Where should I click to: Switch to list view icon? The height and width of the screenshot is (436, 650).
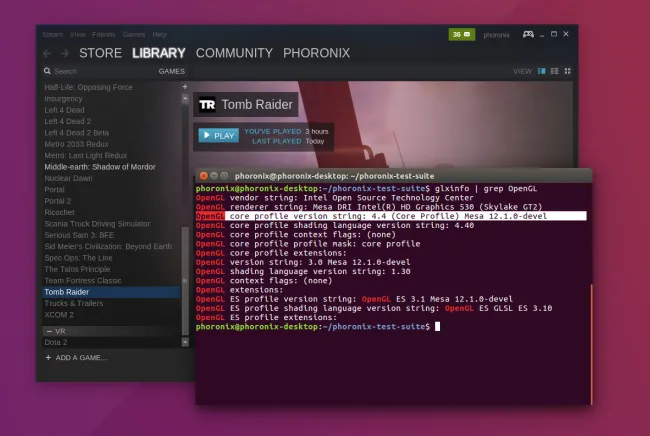(554, 71)
